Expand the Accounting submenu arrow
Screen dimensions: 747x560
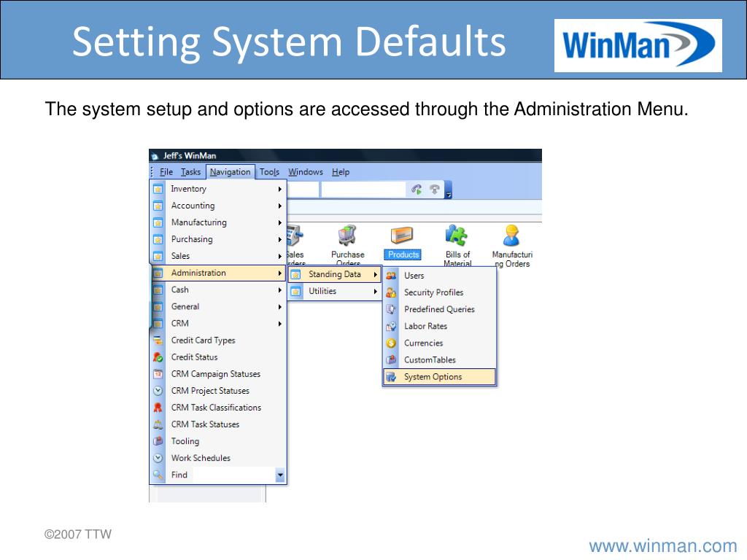(279, 206)
